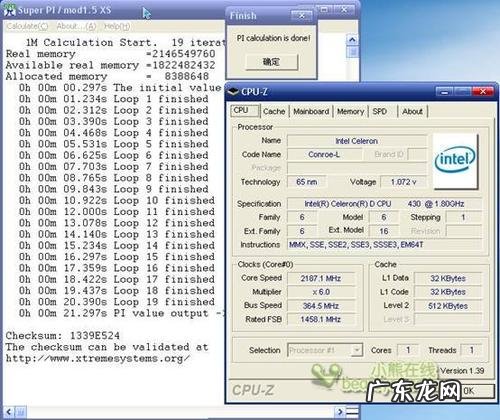Click the Specification field Celeron D CPU
The height and width of the screenshot is (420, 500).
point(385,204)
